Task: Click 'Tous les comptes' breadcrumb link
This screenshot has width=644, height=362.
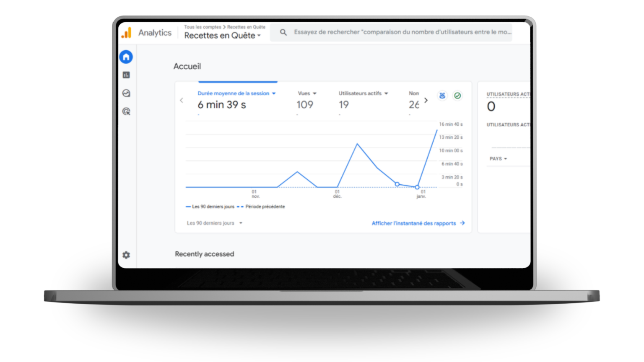Action: [203, 27]
